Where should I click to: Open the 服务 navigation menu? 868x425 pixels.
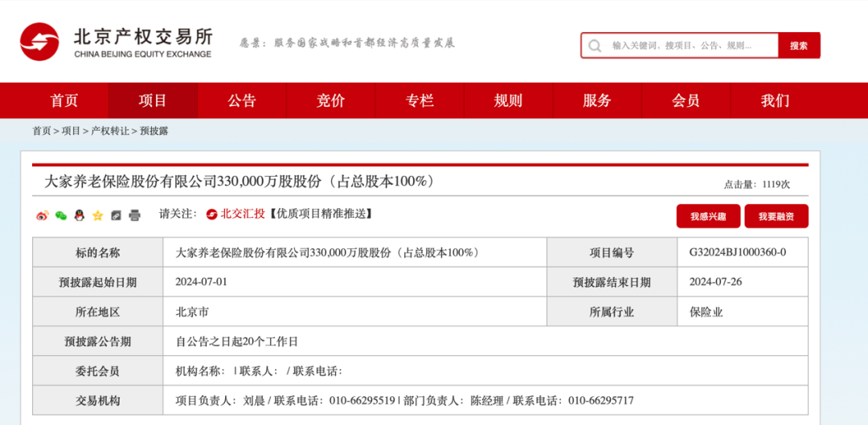point(597,100)
